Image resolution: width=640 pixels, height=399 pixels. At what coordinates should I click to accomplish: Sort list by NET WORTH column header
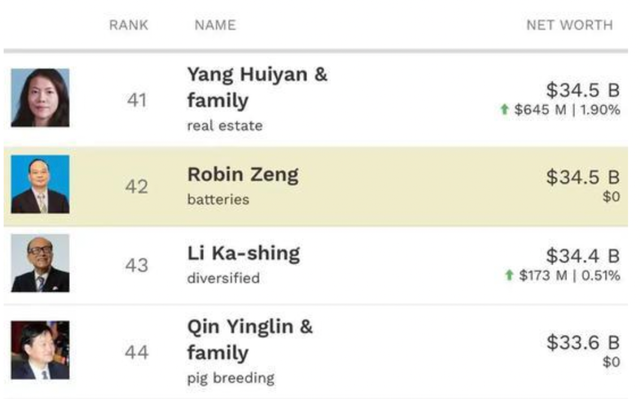[569, 25]
